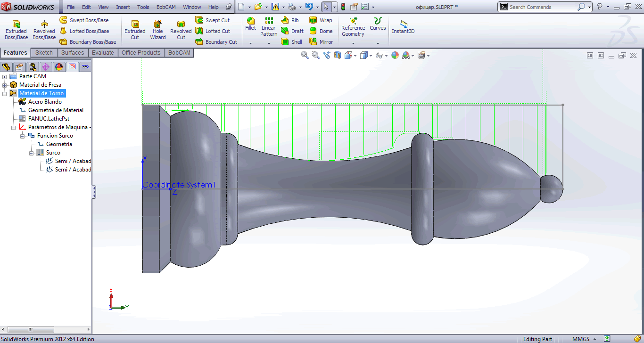Click the Help question mark button
The image size is (644, 343).
tap(599, 7)
